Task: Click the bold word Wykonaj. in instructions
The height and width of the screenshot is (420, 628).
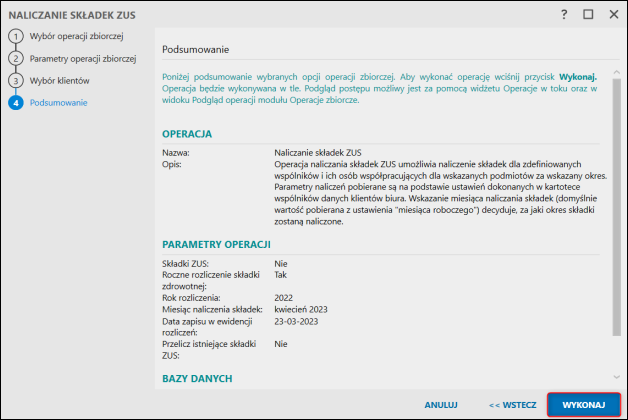Action: pos(578,77)
